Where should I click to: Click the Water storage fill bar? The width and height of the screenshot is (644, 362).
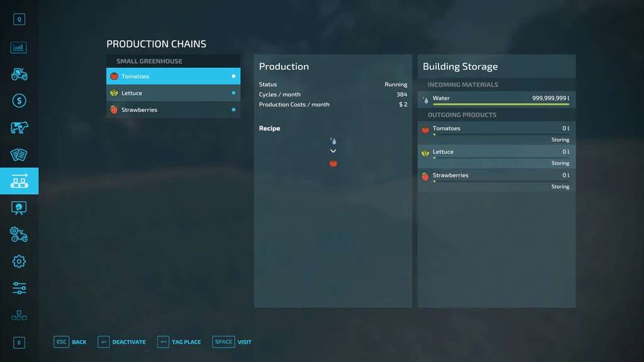501,104
